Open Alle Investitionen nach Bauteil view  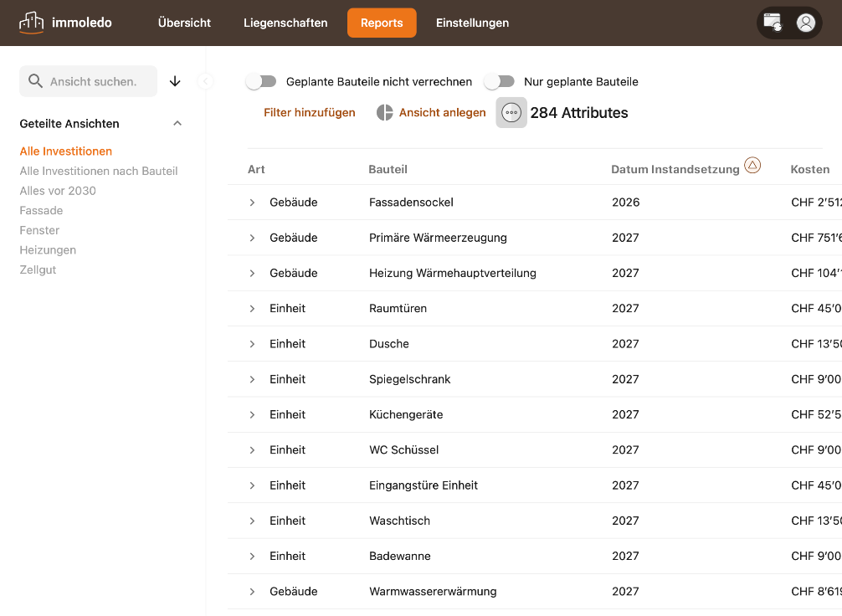coord(99,172)
